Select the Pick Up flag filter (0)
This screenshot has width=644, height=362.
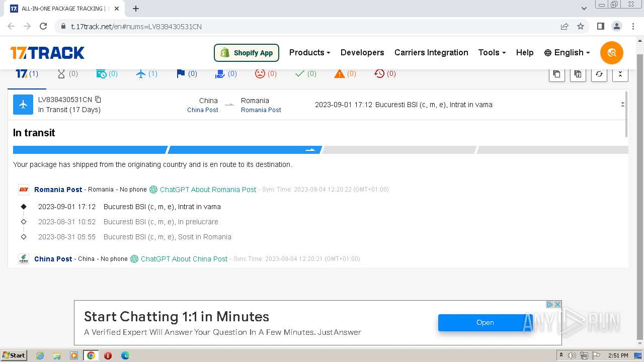click(186, 74)
